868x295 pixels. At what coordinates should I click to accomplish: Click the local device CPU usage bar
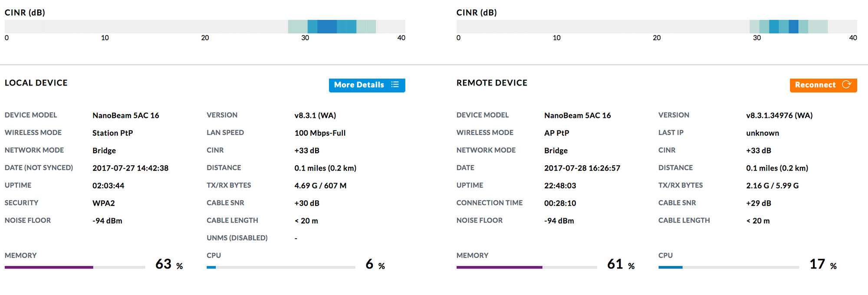click(280, 267)
